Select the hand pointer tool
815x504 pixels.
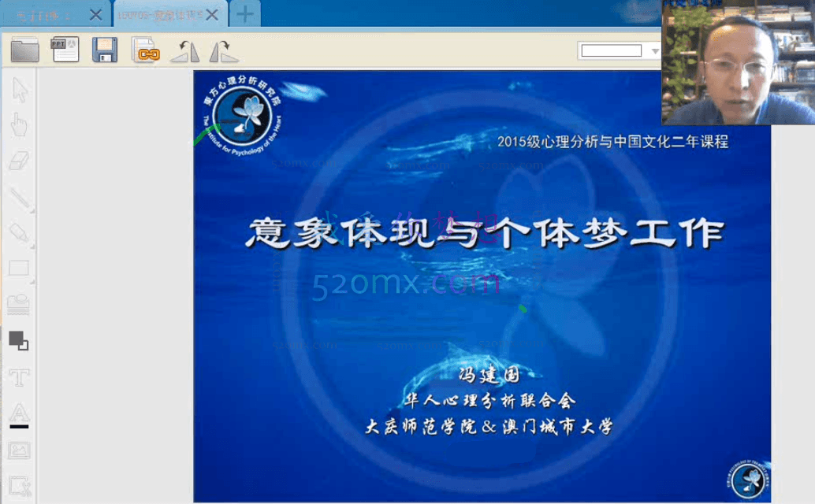[19, 124]
